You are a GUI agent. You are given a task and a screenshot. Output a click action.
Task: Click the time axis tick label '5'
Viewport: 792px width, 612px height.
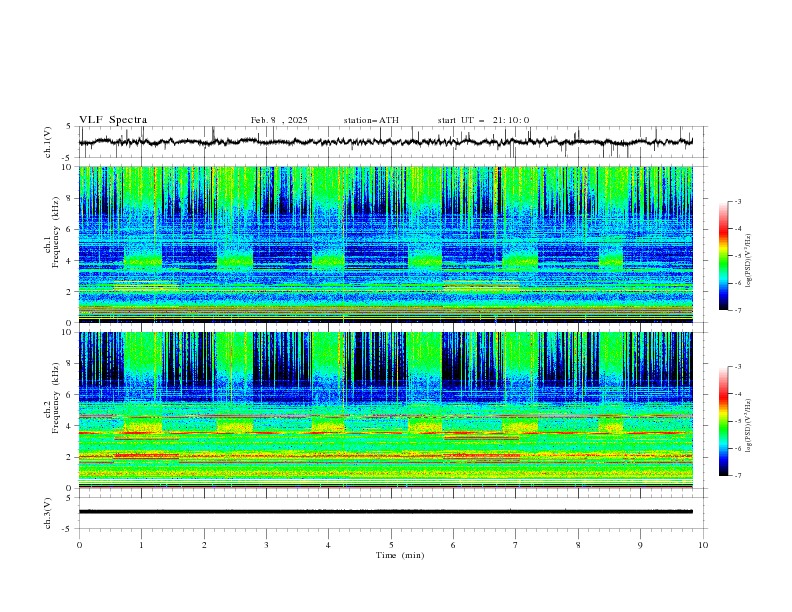pyautogui.click(x=391, y=545)
